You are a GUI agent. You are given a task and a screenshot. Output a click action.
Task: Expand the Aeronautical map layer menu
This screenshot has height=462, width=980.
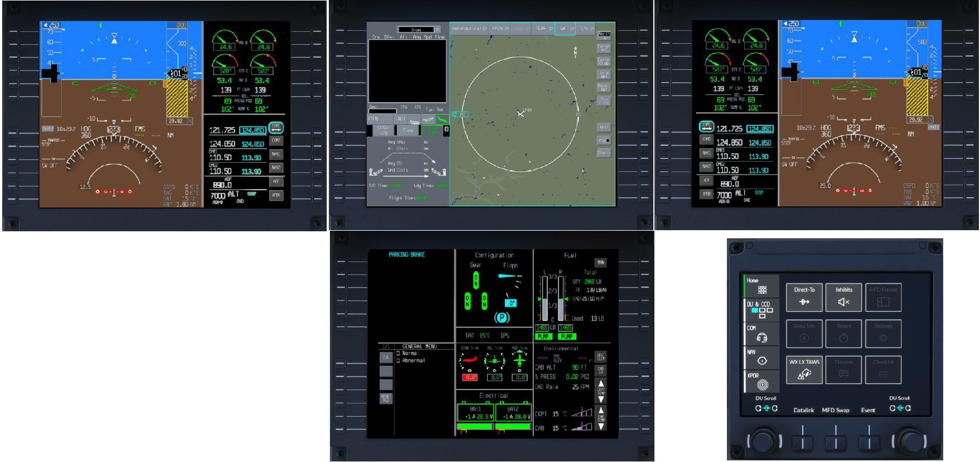[x=469, y=29]
